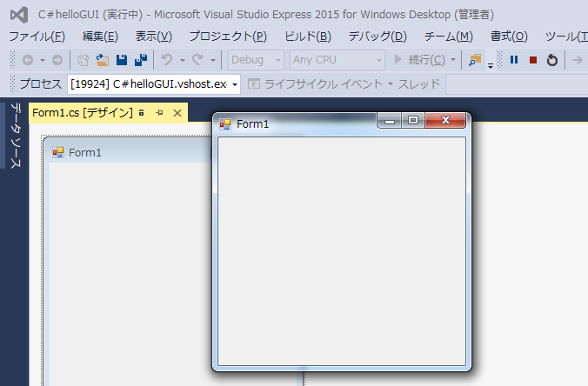Maximize the running Form1 window

point(413,120)
